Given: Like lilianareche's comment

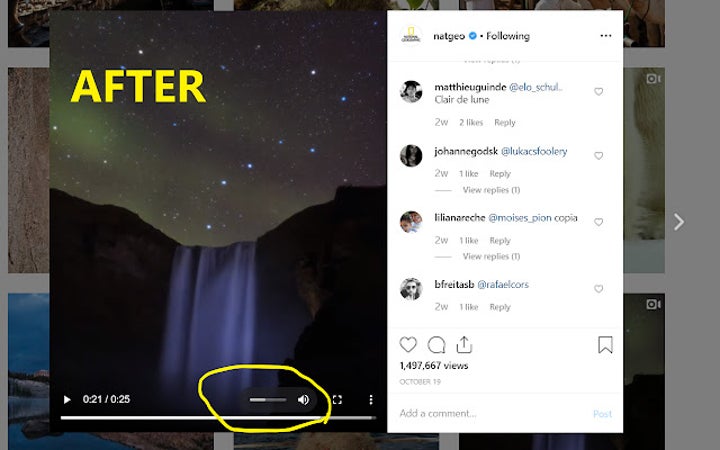Looking at the screenshot, I should pos(599,221).
